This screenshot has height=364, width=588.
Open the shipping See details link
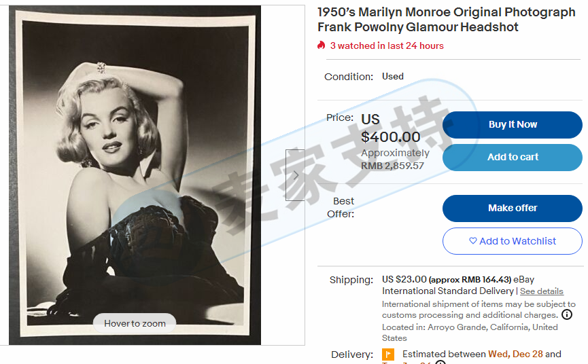(x=542, y=291)
